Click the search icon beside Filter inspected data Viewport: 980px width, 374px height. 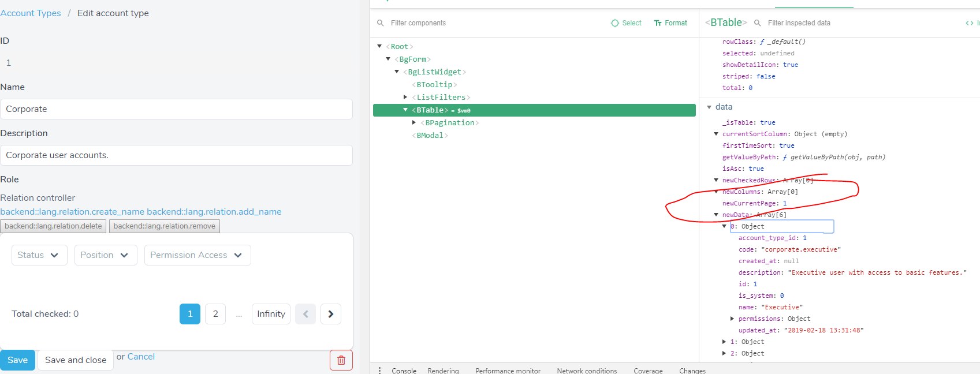pos(758,23)
